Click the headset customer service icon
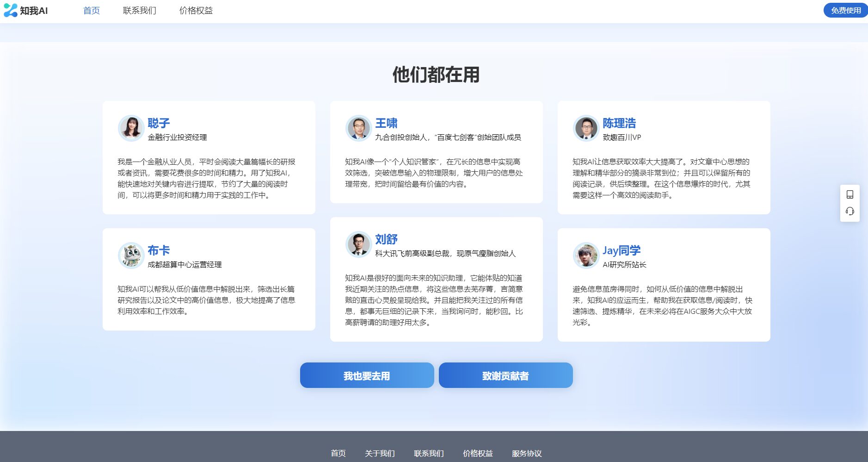The image size is (868, 462). click(850, 212)
